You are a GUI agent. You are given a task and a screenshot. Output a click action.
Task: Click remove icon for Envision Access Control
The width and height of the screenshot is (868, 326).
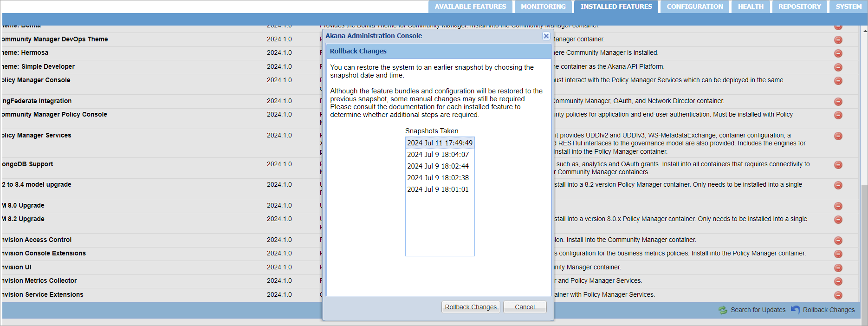(x=838, y=241)
